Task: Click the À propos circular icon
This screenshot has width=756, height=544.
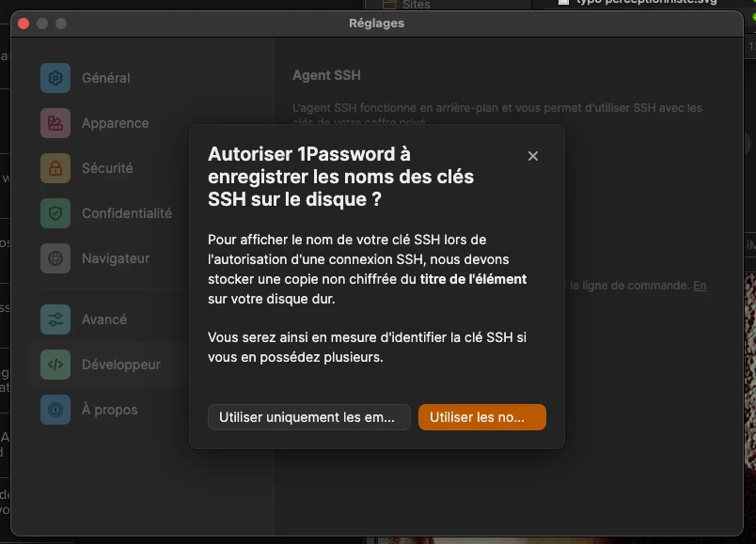Action: click(55, 410)
